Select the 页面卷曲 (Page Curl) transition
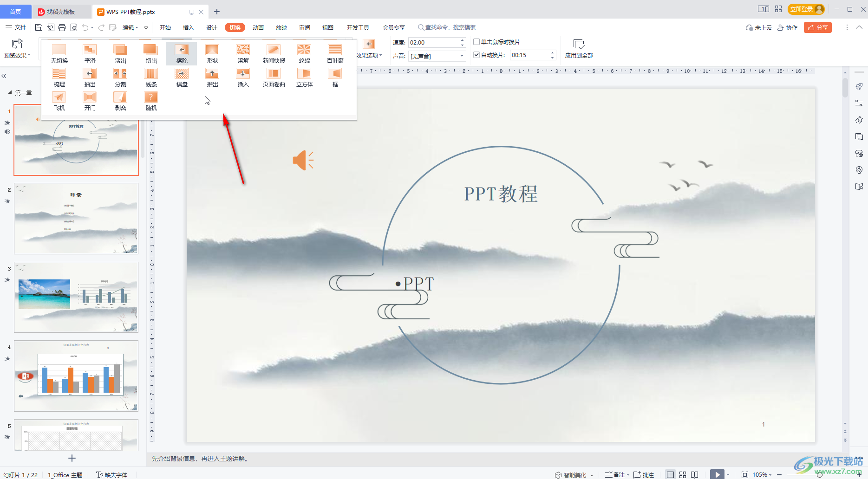The height and width of the screenshot is (479, 868). point(274,77)
